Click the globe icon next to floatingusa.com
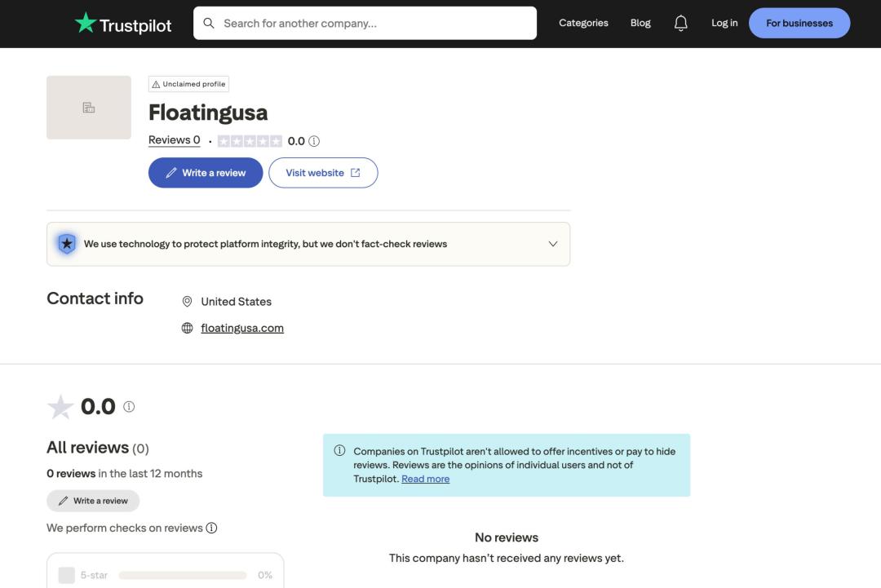The image size is (881, 588). [187, 328]
